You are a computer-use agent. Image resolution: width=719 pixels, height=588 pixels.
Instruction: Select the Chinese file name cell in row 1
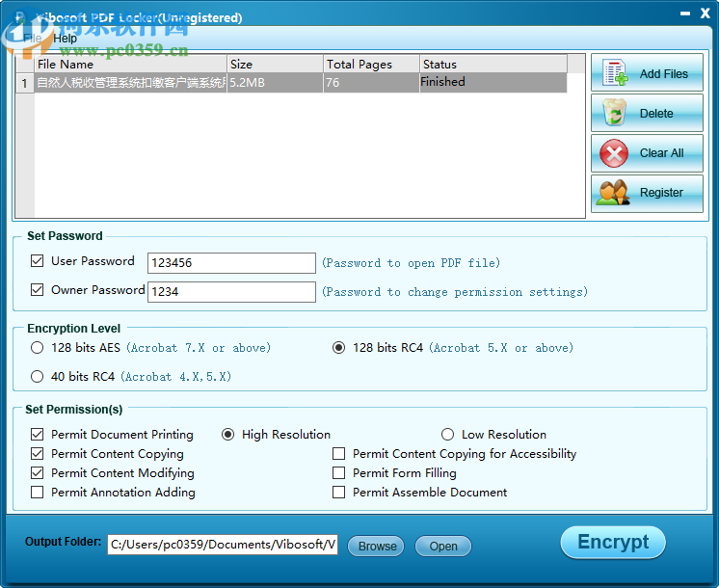[131, 83]
